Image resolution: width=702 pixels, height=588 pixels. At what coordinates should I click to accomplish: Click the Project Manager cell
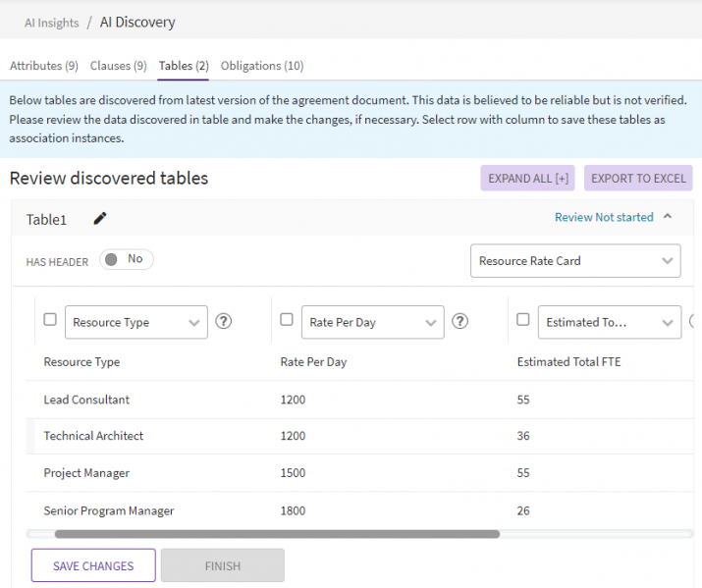pos(86,473)
